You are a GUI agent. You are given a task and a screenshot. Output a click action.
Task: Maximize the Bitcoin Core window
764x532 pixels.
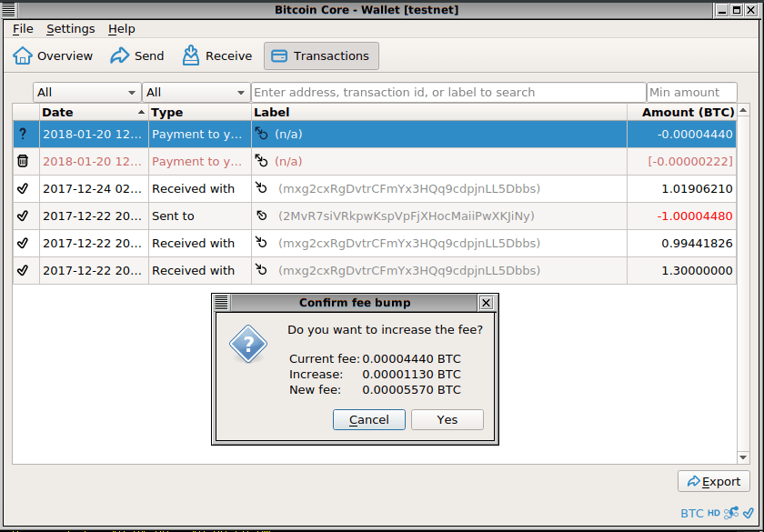tap(736, 10)
